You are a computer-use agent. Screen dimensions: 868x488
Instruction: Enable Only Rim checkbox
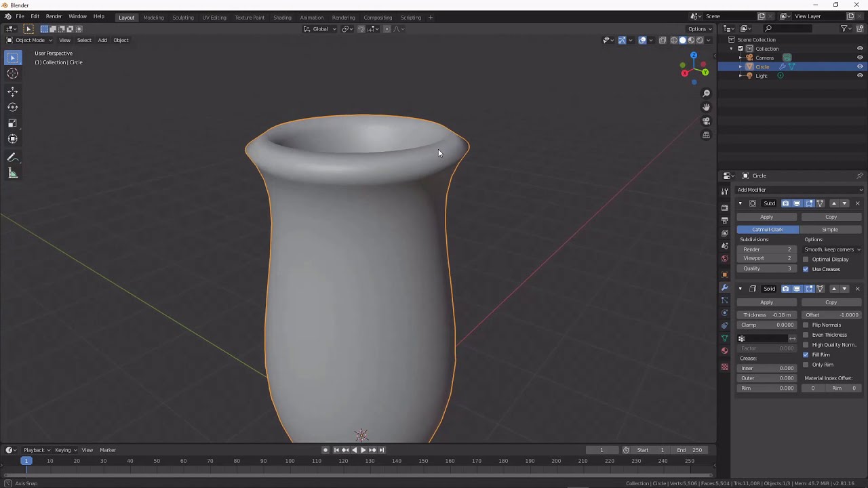806,365
